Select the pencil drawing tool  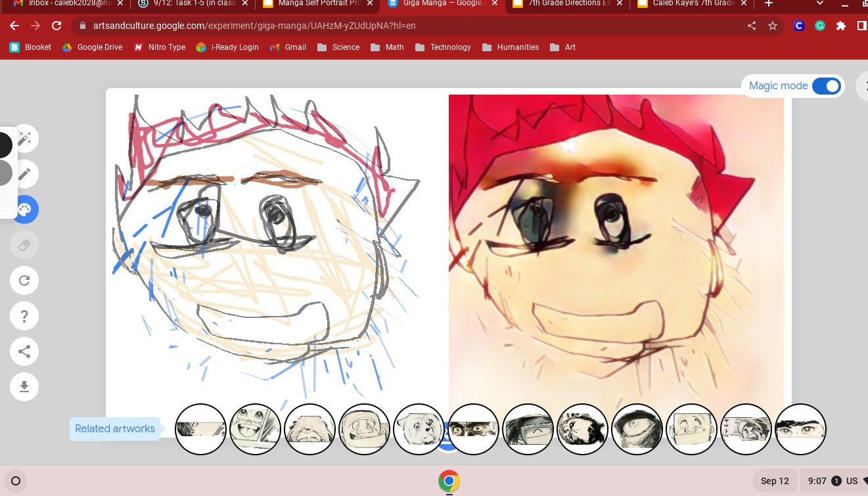24,174
